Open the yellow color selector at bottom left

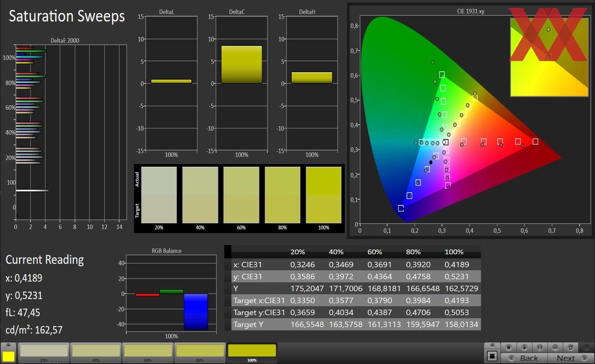[x=9, y=357]
